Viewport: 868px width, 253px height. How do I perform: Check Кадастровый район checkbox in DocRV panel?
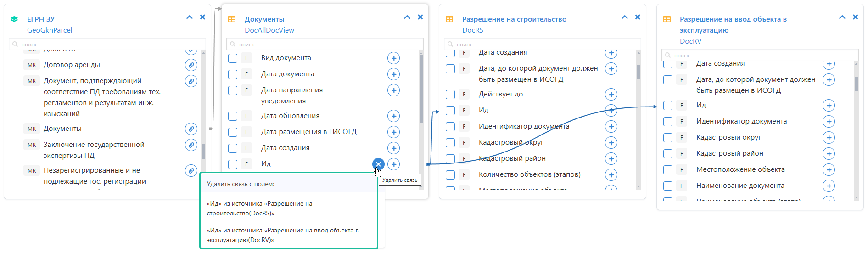tap(668, 154)
